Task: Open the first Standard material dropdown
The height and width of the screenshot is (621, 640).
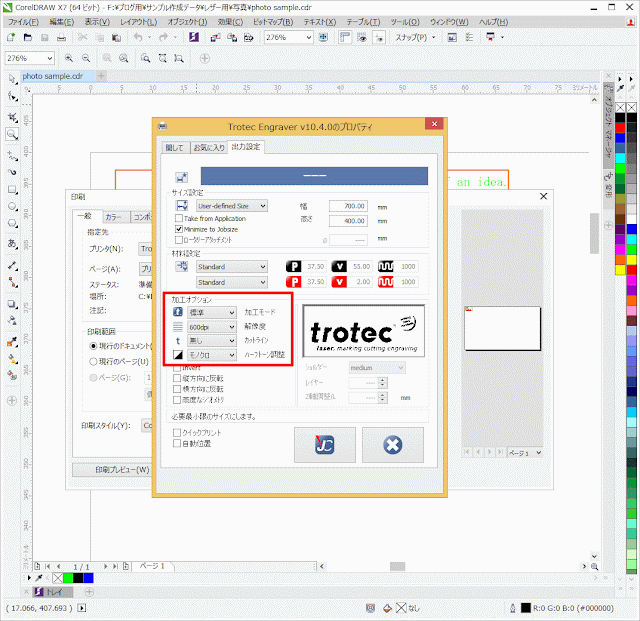Action: click(x=232, y=267)
